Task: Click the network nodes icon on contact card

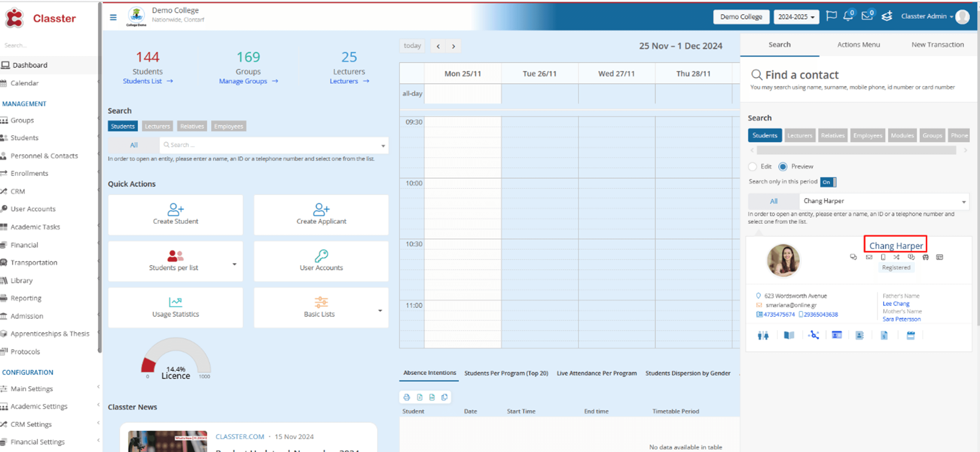Action: pos(814,335)
